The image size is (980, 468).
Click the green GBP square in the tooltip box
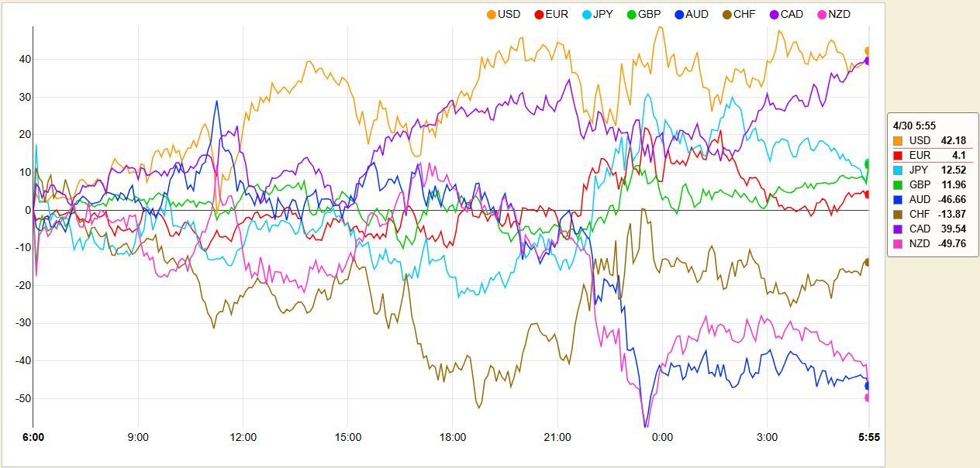(898, 185)
